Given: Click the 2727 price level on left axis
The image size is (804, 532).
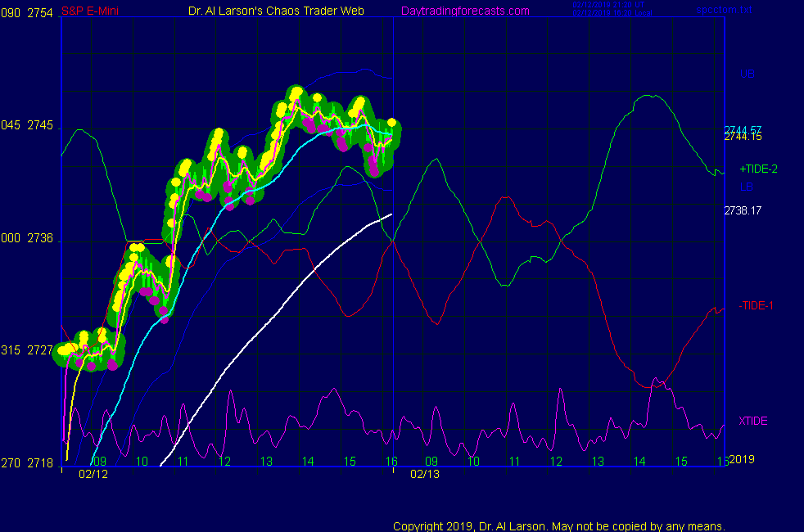Looking at the screenshot, I should pyautogui.click(x=41, y=350).
